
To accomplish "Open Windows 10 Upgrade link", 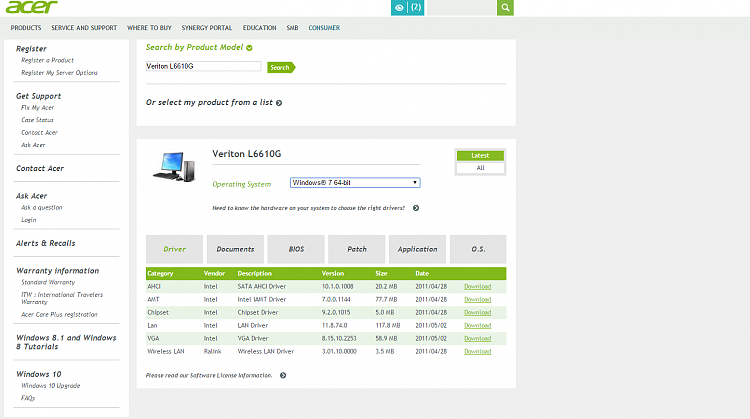I will click(51, 386).
